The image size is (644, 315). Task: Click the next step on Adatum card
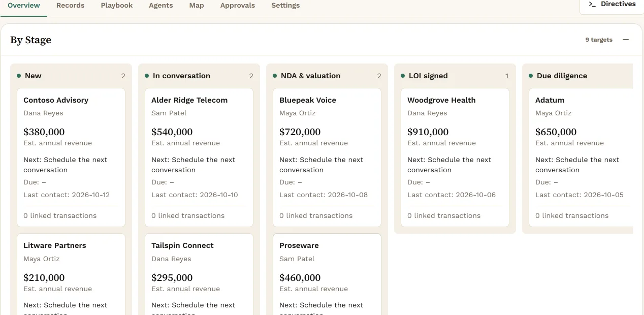pos(577,165)
